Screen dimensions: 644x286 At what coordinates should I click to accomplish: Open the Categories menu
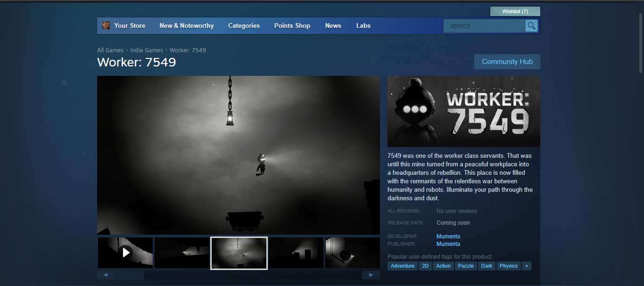(244, 26)
